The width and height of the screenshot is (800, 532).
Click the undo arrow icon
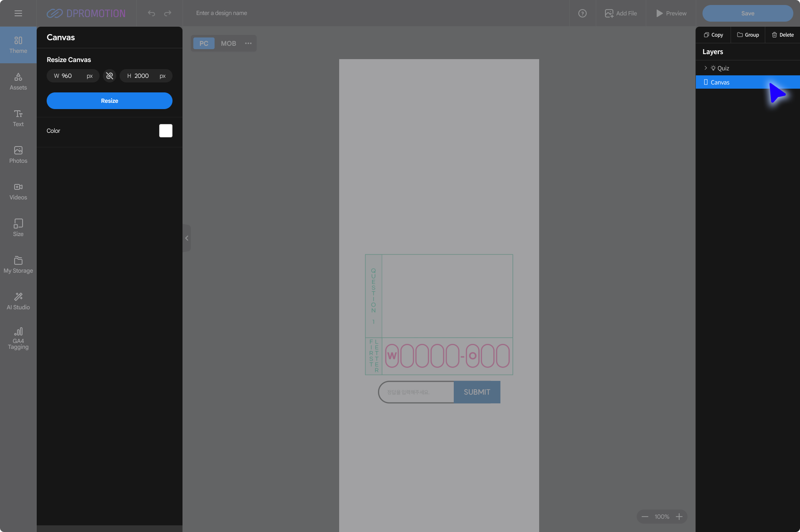coord(151,13)
